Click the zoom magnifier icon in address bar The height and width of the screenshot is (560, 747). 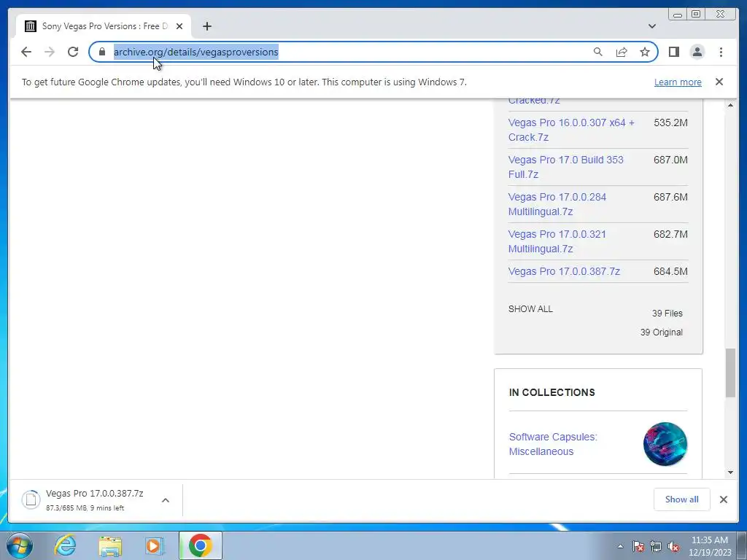[598, 52]
